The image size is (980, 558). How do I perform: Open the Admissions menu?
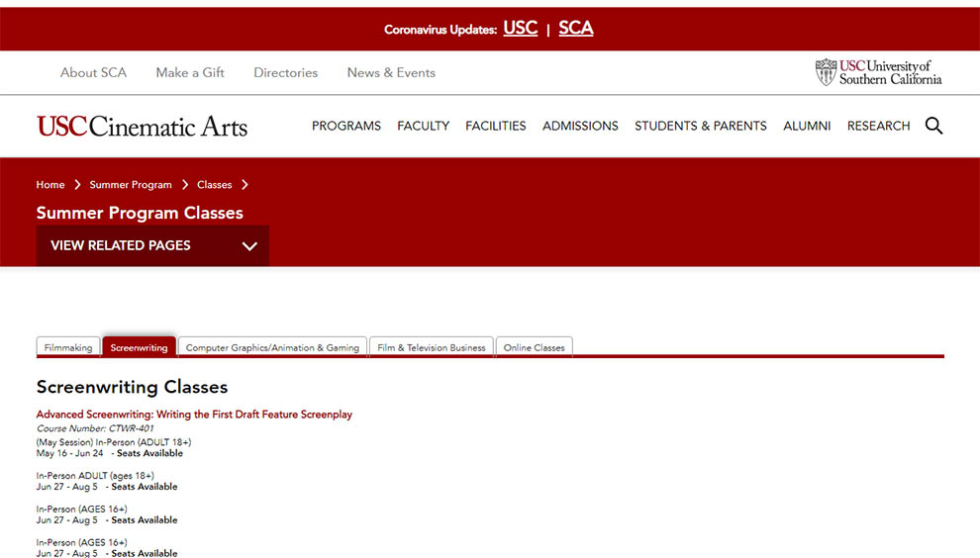(x=580, y=126)
